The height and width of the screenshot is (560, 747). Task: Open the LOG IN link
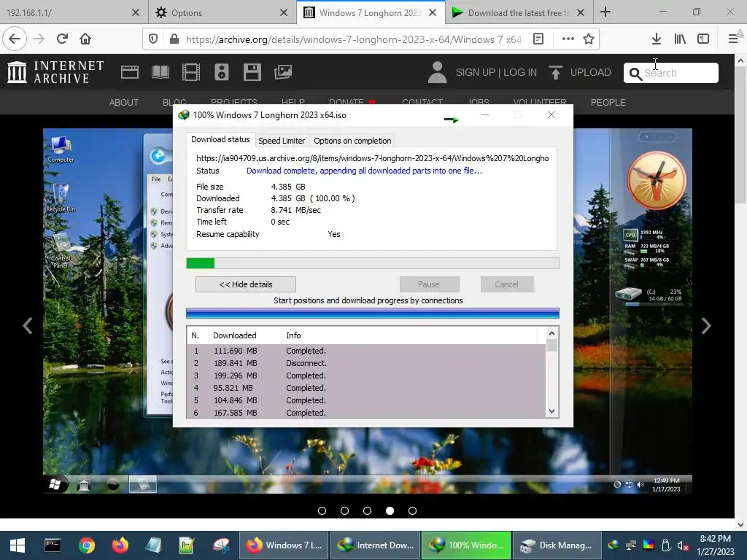tap(520, 72)
